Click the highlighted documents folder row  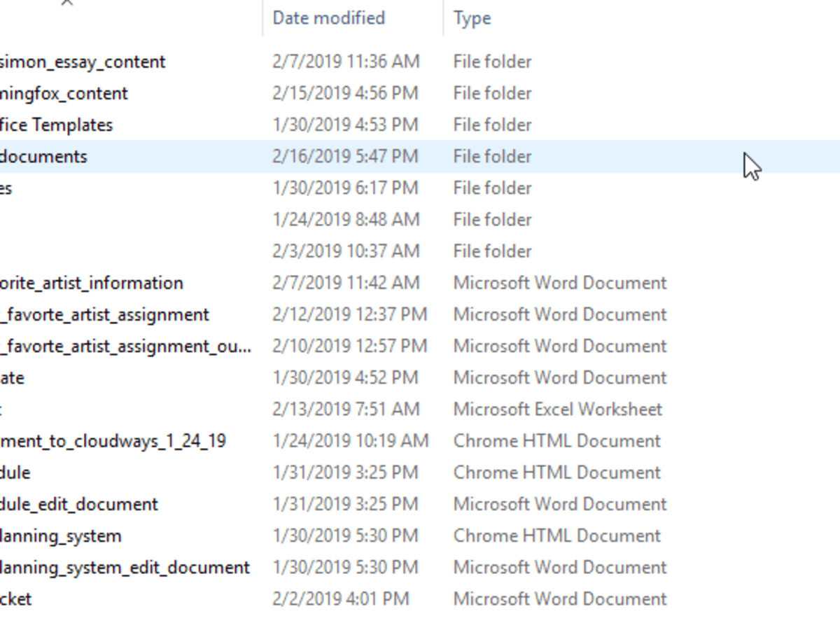tap(43, 156)
